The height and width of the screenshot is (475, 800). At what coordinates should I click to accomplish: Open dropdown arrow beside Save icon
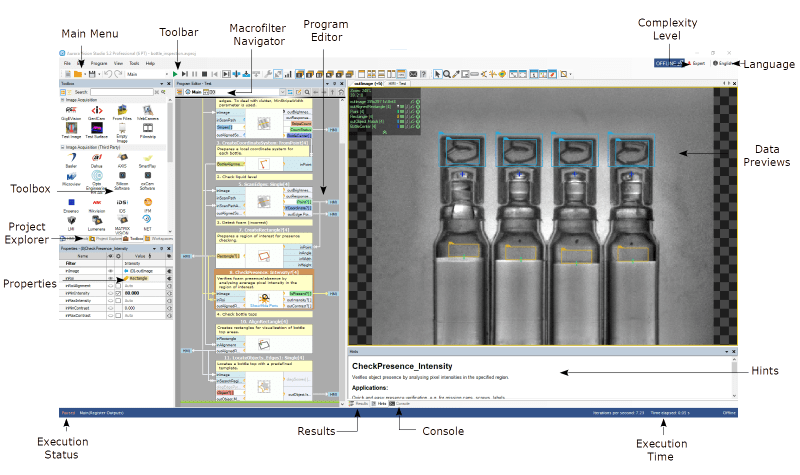(98, 75)
